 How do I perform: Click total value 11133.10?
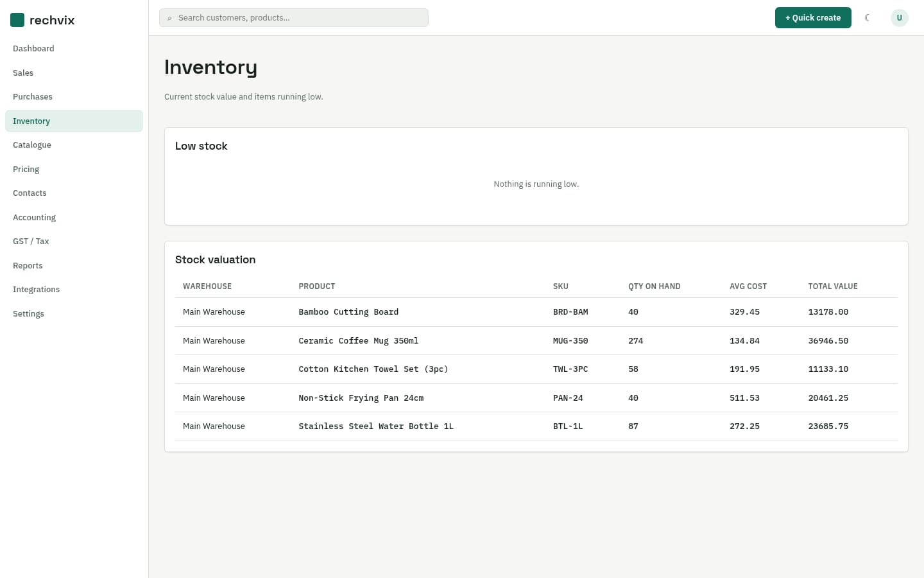[828, 369]
